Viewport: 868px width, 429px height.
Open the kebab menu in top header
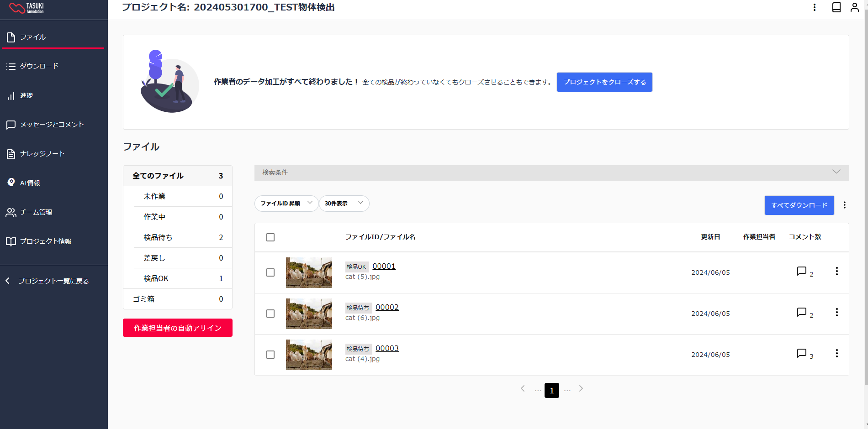tap(815, 7)
